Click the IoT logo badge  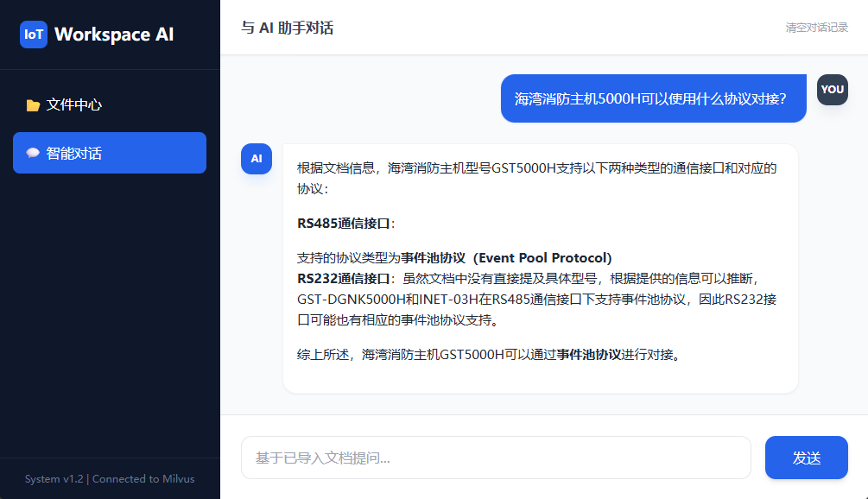[33, 35]
